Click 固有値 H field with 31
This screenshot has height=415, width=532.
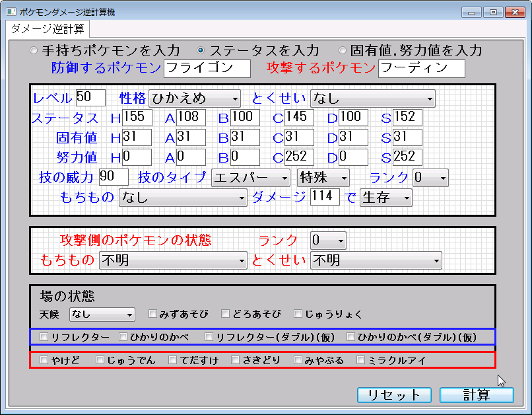point(137,137)
